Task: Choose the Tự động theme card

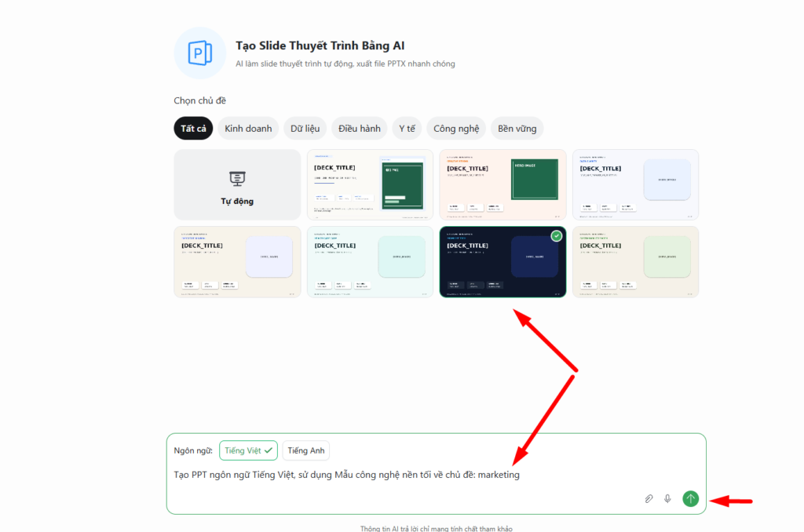Action: (237, 184)
